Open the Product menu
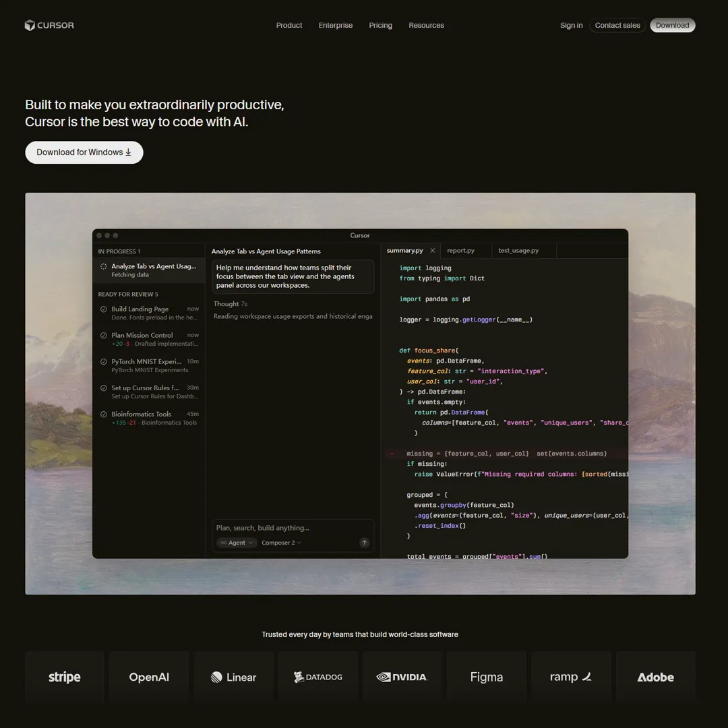This screenshot has width=728, height=728. click(289, 25)
